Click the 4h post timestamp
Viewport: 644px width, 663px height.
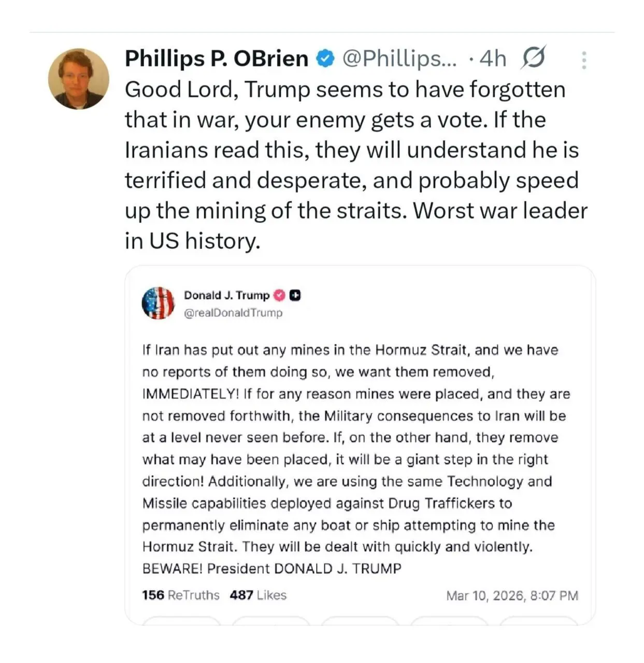[492, 59]
